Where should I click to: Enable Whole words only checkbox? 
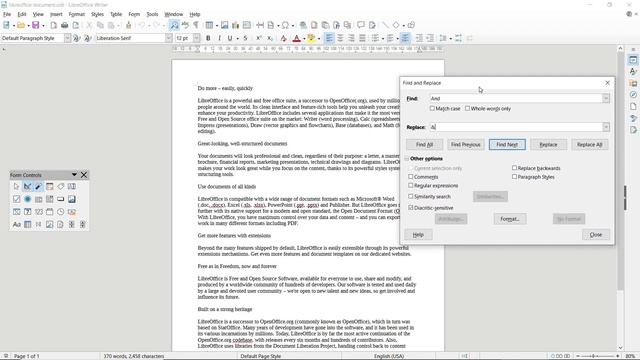467,109
